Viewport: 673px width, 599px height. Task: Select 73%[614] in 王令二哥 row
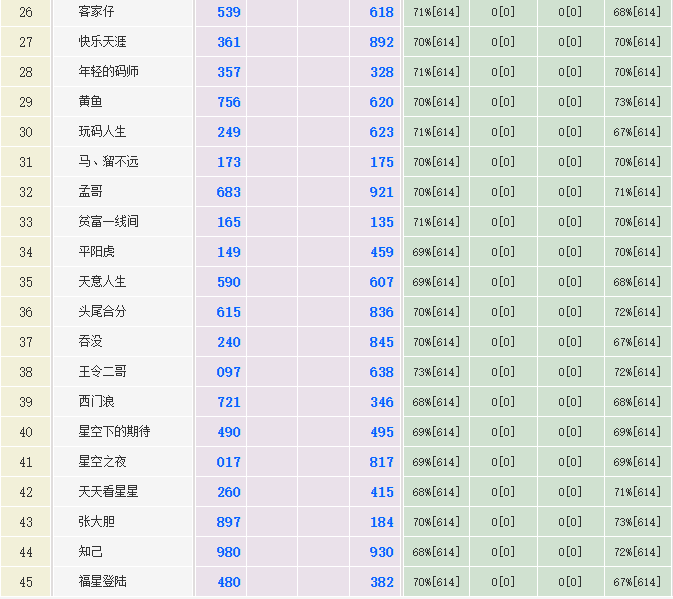tap(436, 372)
